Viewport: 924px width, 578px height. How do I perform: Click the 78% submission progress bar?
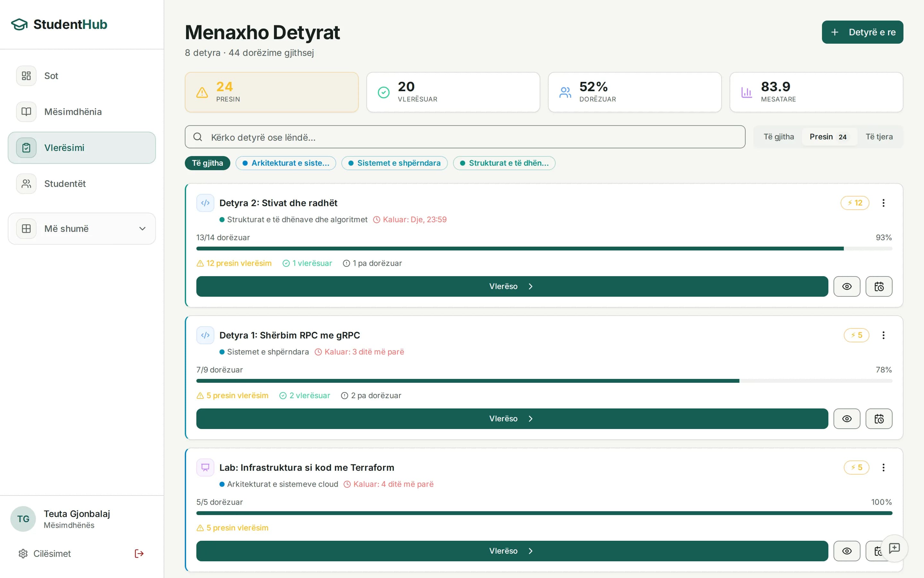(544, 381)
